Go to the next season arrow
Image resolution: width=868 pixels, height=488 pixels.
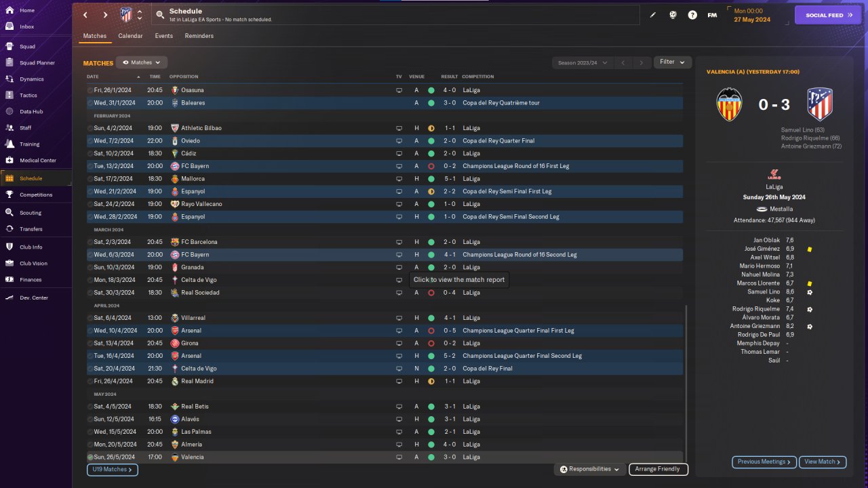[642, 63]
